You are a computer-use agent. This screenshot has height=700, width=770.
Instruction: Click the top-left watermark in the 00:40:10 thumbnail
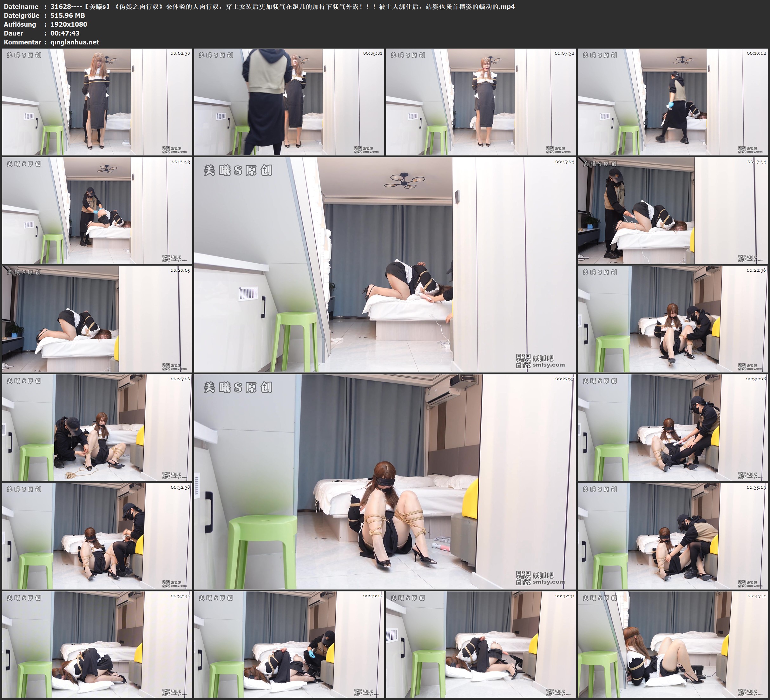[x=216, y=598]
